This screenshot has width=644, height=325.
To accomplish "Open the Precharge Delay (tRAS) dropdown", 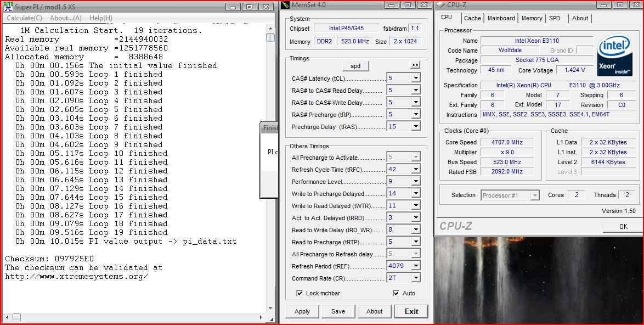I will click(x=416, y=127).
